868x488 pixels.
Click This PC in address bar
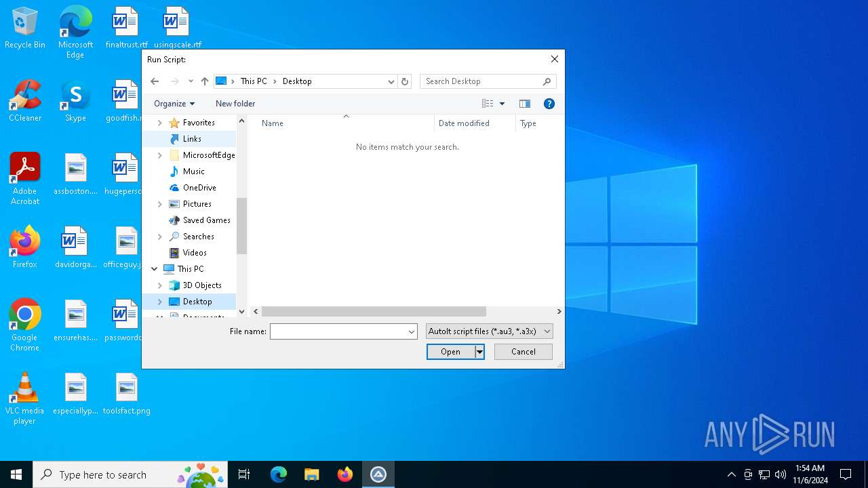254,81
